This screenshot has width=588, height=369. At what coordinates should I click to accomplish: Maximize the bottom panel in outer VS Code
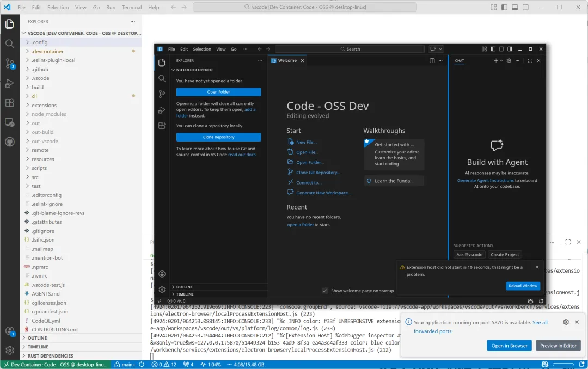(568, 242)
